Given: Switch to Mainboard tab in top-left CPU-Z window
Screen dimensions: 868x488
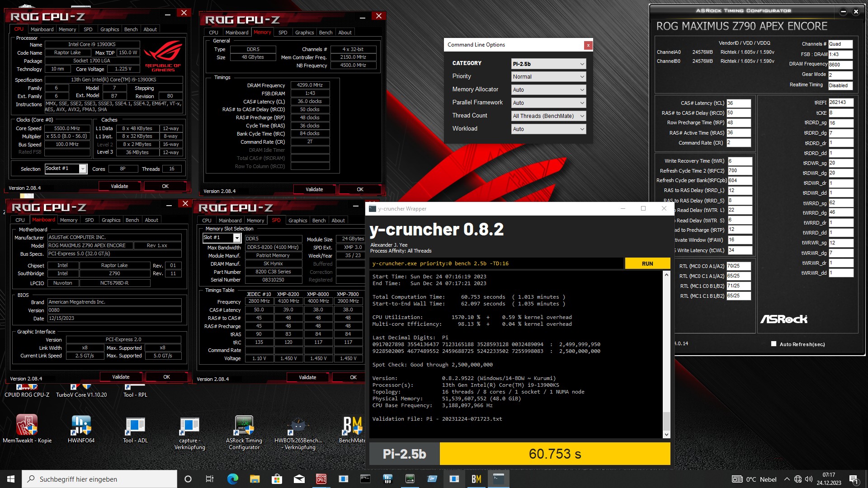Looking at the screenshot, I should [x=42, y=29].
